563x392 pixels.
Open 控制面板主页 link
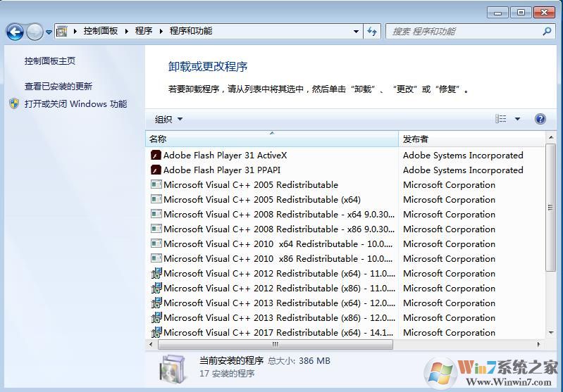pyautogui.click(x=50, y=61)
